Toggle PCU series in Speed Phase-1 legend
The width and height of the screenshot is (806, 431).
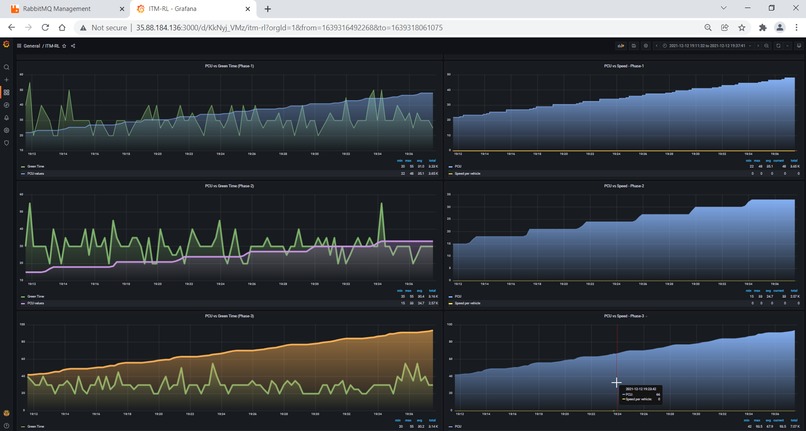pos(458,167)
